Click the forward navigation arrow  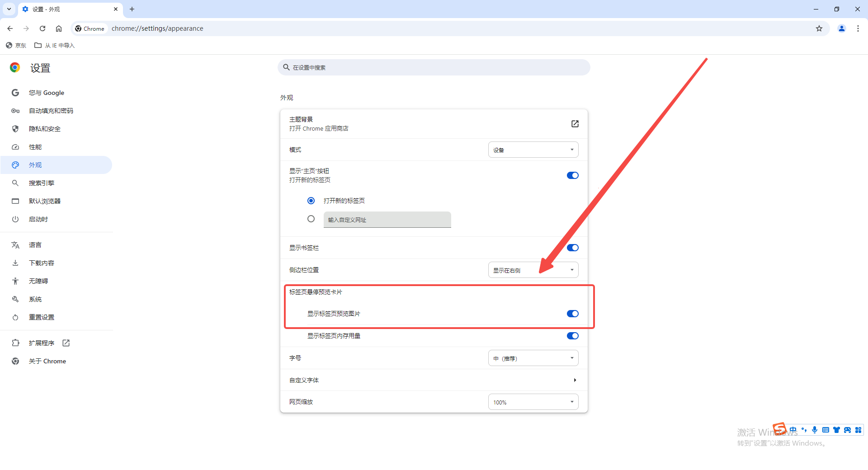(26, 28)
